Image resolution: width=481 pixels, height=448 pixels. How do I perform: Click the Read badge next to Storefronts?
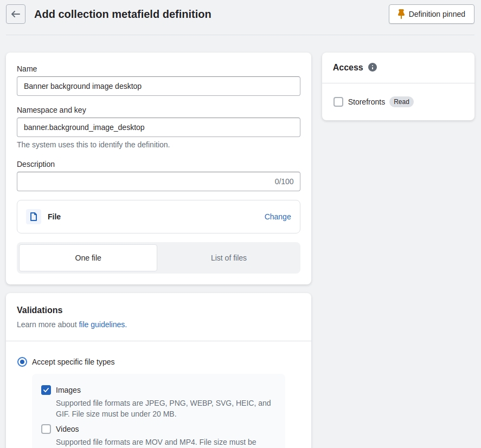coord(401,102)
